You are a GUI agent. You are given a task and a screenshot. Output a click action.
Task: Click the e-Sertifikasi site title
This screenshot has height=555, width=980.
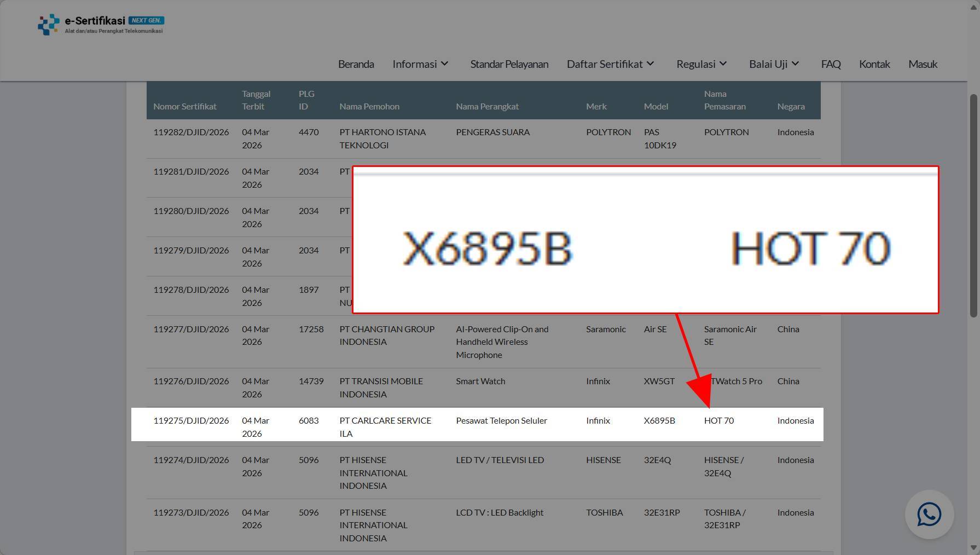click(95, 21)
